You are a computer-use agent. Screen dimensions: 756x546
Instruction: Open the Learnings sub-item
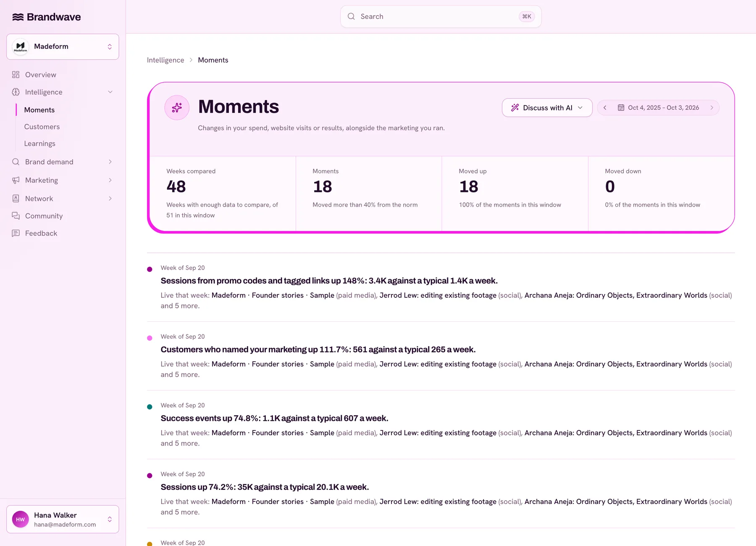[40, 144]
